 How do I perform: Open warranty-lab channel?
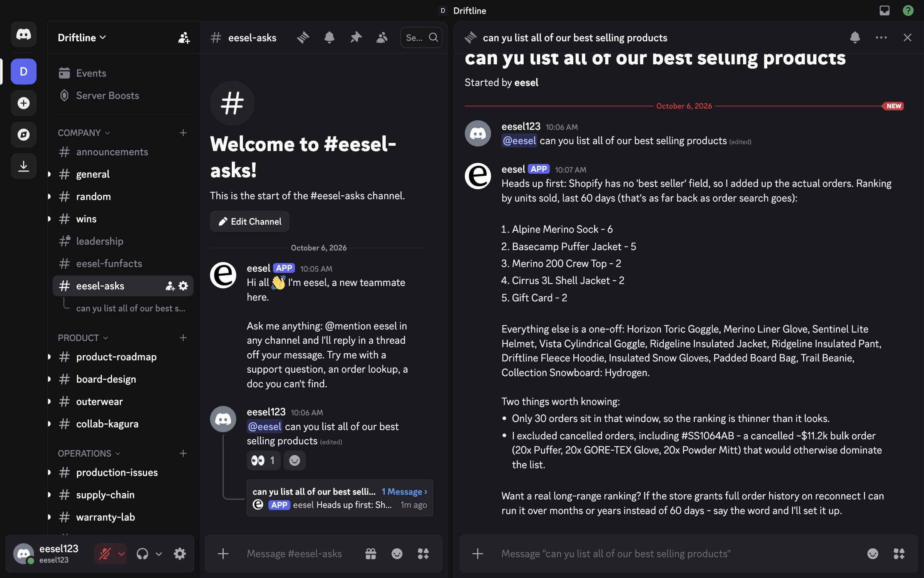click(123, 517)
